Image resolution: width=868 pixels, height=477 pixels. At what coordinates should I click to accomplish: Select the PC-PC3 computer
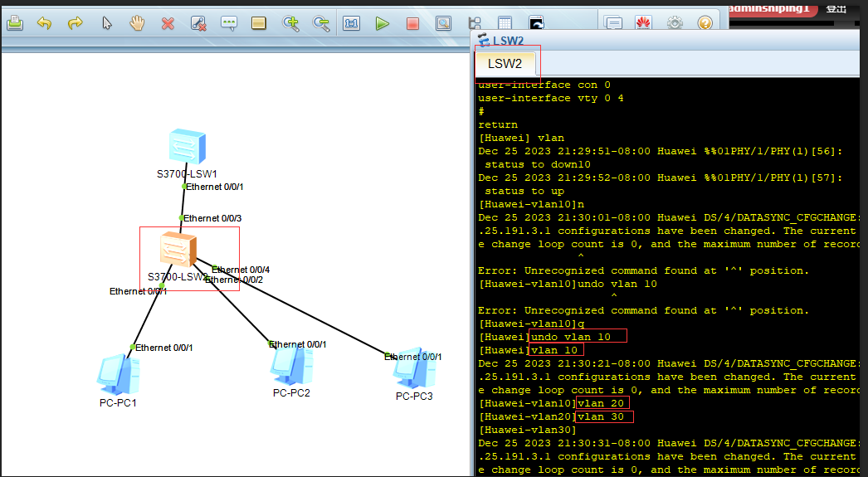coord(415,368)
